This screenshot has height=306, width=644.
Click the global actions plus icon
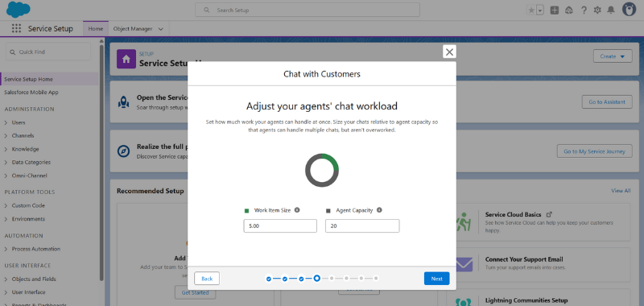pos(555,10)
